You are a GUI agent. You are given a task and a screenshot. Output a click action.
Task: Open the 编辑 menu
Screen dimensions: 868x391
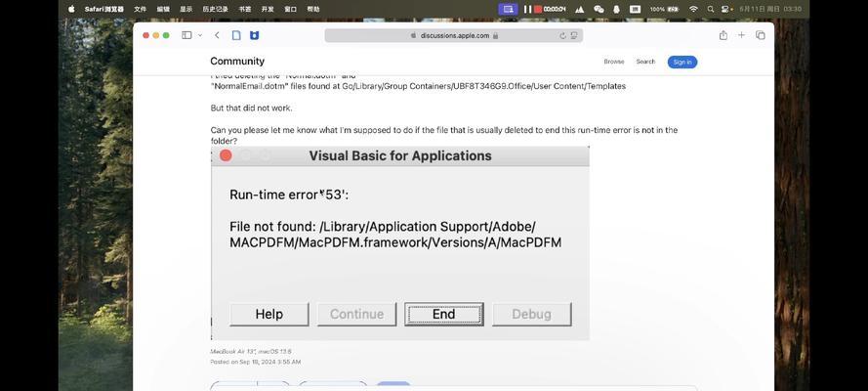click(x=163, y=10)
